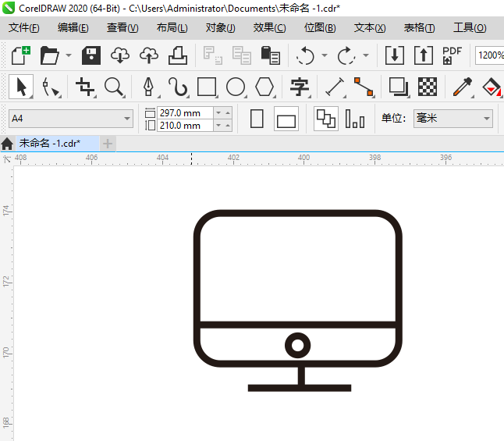
Task: Open the 位图(B) menu
Action: tap(320, 27)
